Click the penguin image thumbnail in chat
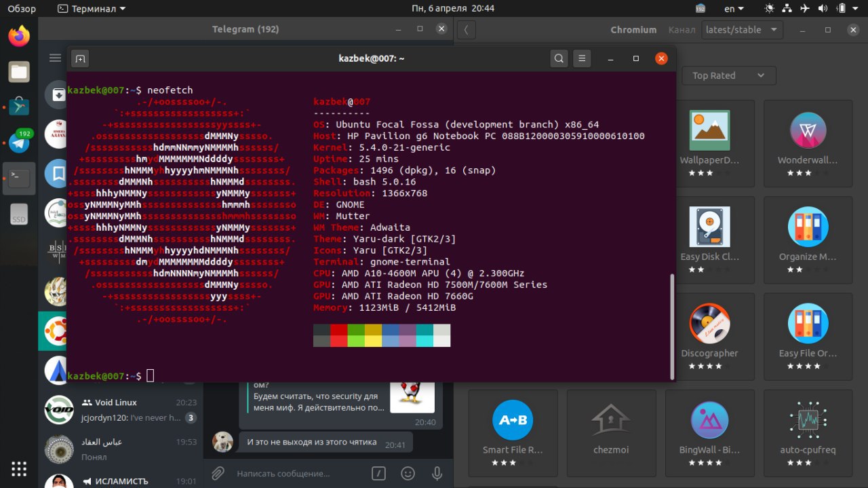The width and height of the screenshot is (868, 488). [x=412, y=396]
